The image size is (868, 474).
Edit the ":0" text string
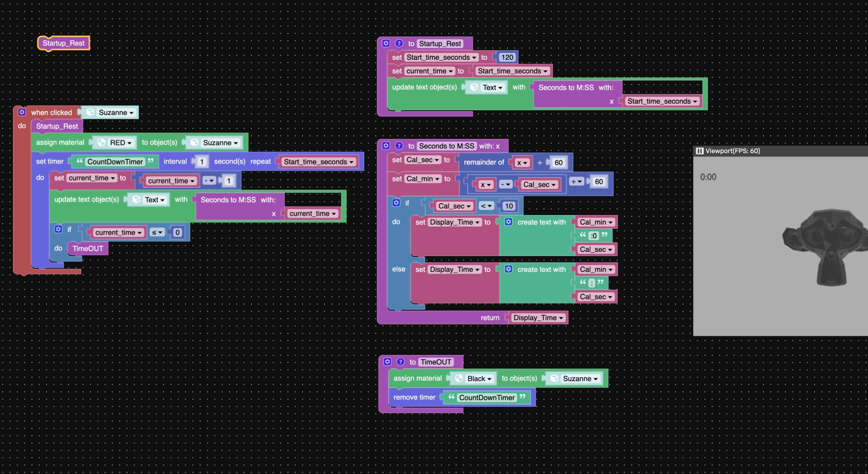point(593,236)
